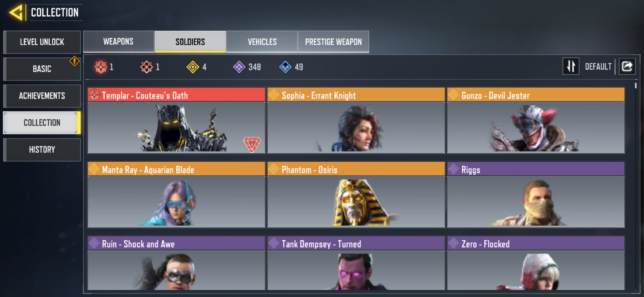Screen dimensions: 644x297
Task: Click the red mythic emblem on the Templar card
Action: tap(252, 144)
